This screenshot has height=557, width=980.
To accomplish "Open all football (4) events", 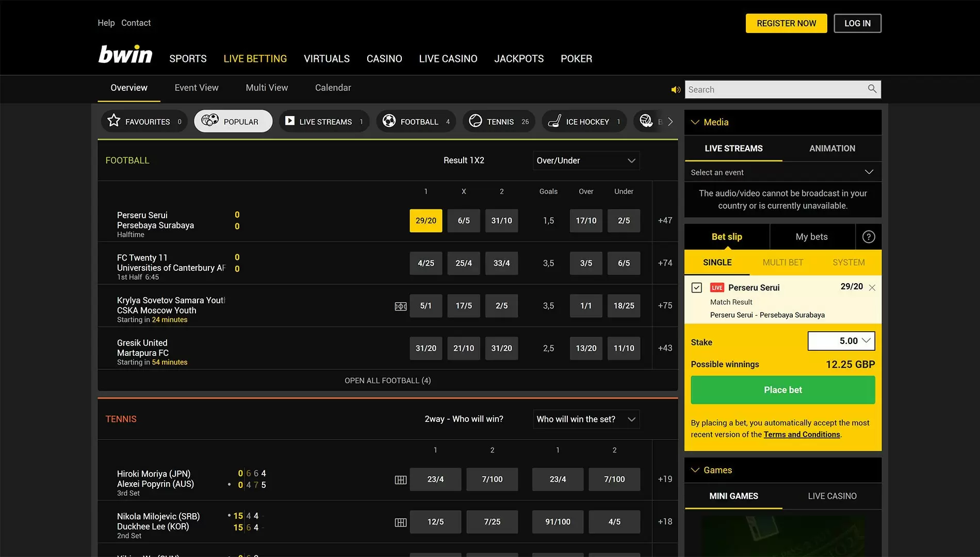I will [x=387, y=381].
